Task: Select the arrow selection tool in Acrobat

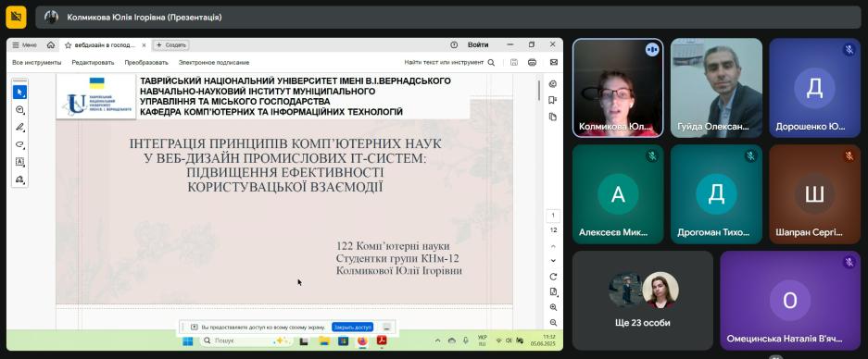Action: (19, 92)
